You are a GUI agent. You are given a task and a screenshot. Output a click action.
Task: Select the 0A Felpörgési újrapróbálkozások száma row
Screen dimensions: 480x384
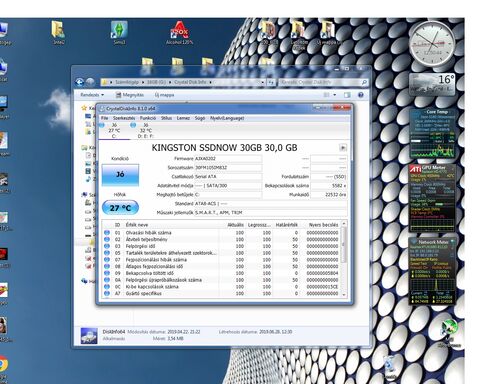point(222,280)
